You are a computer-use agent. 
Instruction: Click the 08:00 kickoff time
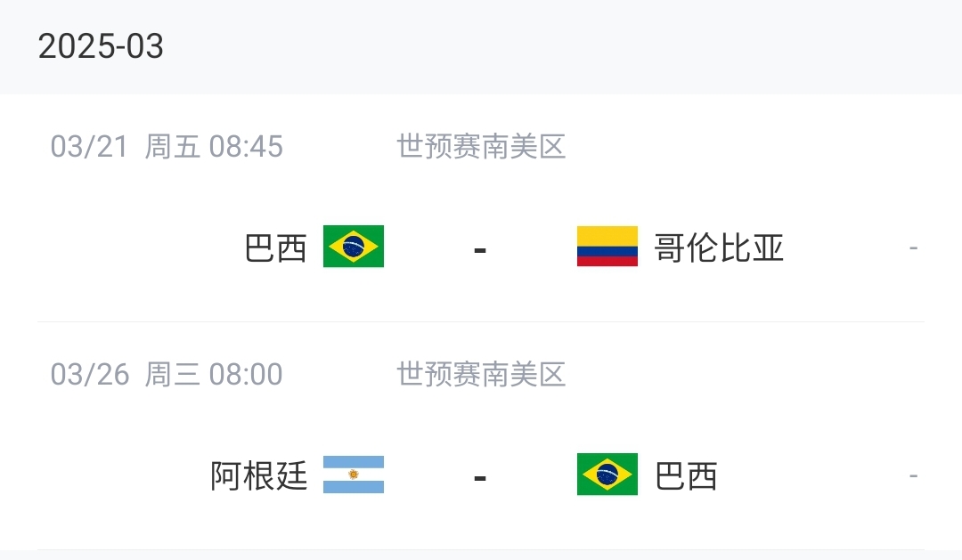(x=246, y=374)
